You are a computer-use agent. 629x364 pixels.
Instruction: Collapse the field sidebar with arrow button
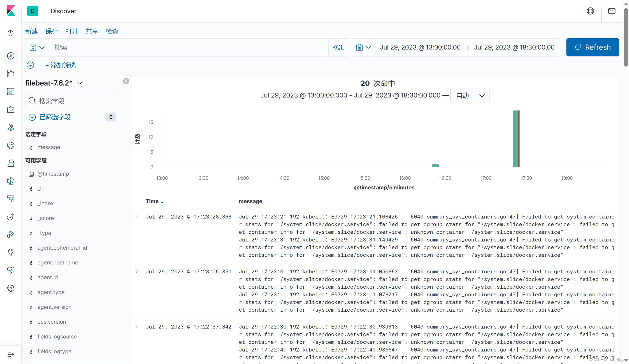[126, 81]
